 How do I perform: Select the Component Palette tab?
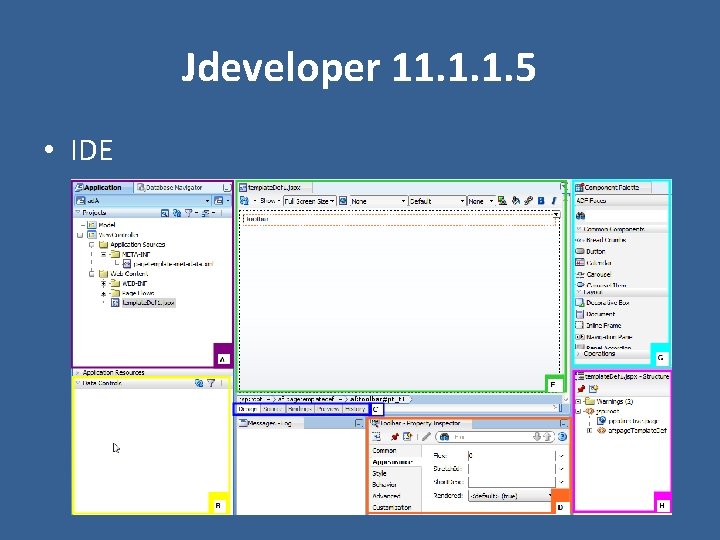tap(612, 187)
